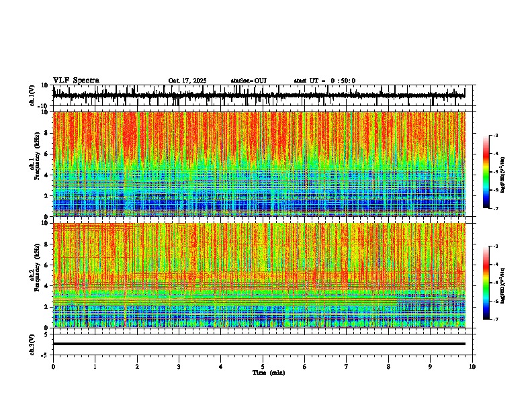Click the "start UT = 0 : 50: 0" text
The width and height of the screenshot is (532, 411).
pos(324,81)
